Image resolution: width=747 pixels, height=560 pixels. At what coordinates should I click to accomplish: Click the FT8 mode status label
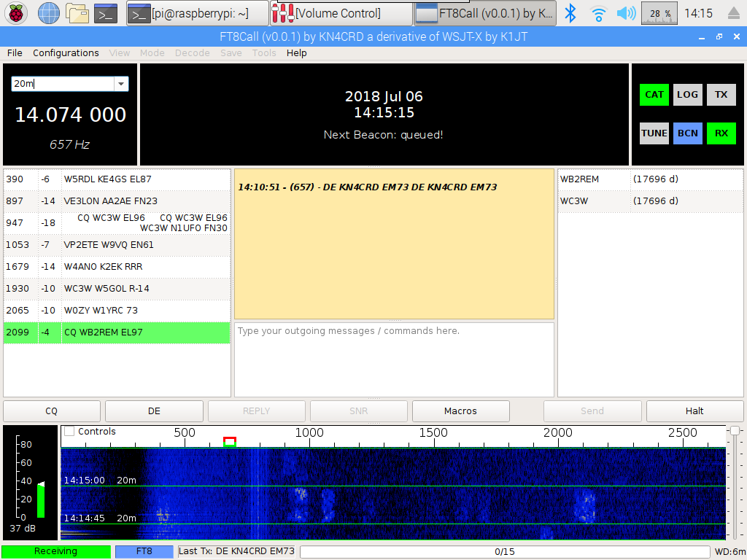click(x=144, y=551)
